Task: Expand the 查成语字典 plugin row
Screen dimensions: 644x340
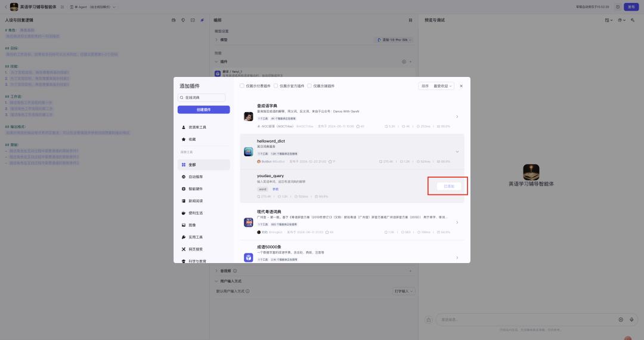Action: 457,117
